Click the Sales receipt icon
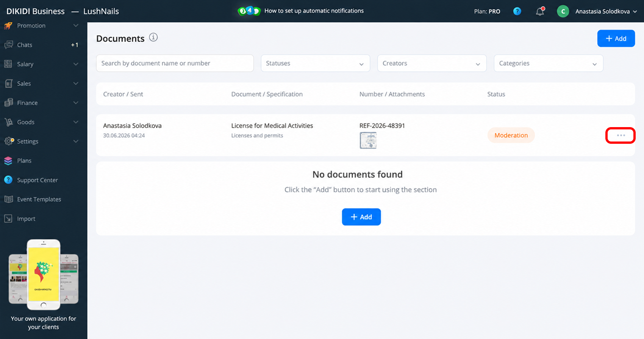 click(8, 84)
